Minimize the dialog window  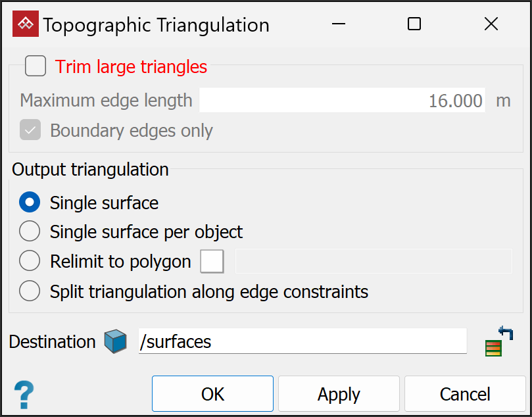point(339,24)
